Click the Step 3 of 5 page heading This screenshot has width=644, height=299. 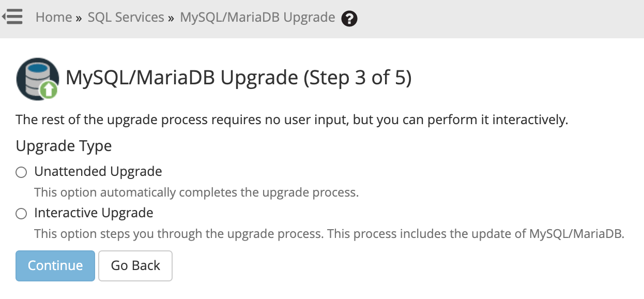coord(238,78)
